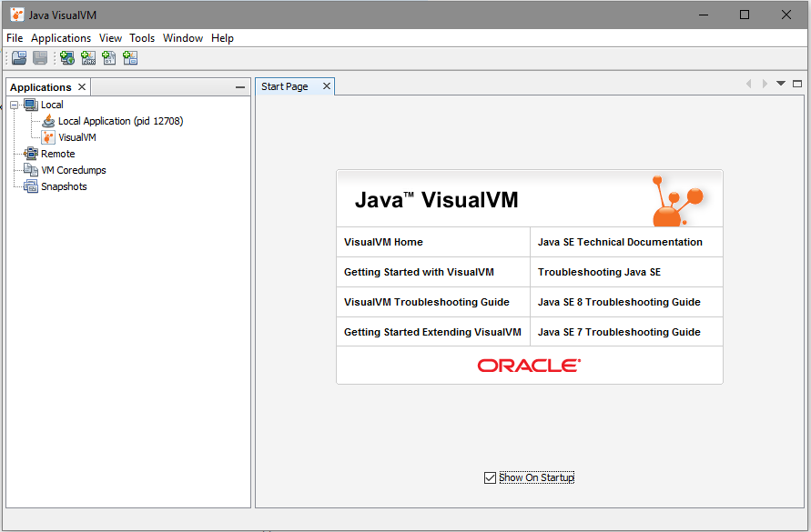The width and height of the screenshot is (811, 532).
Task: Collapse the Local tree node
Action: tap(11, 104)
